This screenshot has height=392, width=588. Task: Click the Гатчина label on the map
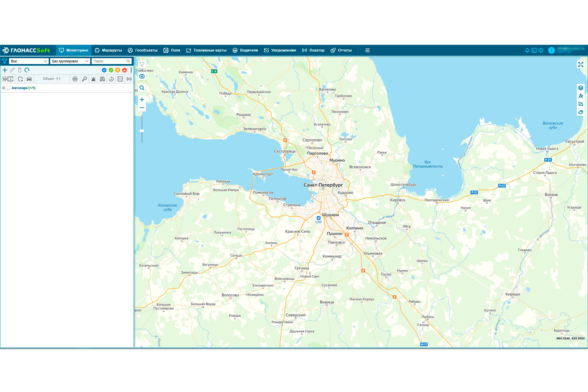point(302,268)
